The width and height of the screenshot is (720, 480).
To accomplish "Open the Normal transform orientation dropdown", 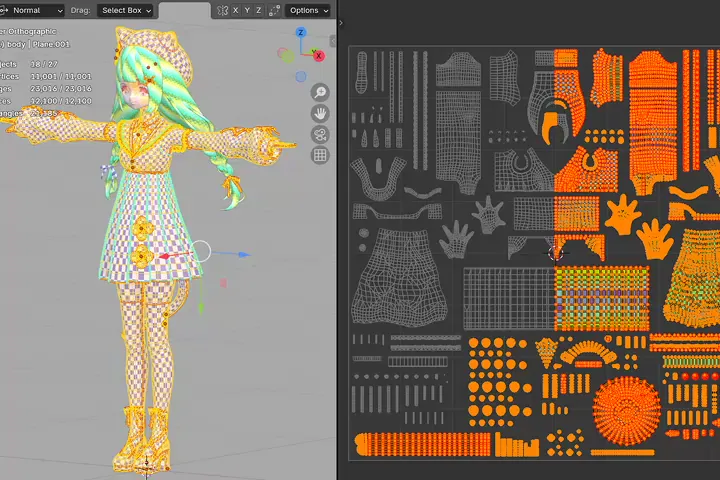I will pos(33,10).
